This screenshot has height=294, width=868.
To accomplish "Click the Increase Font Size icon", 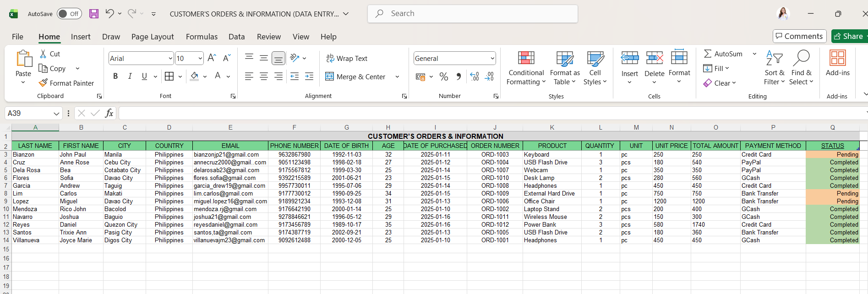I will pos(212,58).
